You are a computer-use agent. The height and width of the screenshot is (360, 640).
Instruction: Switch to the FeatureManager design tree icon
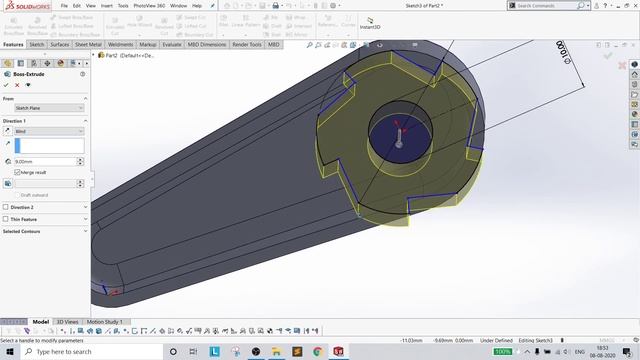[x=7, y=63]
